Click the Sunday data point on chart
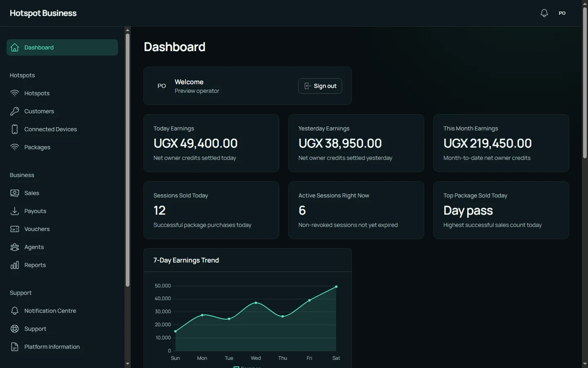The width and height of the screenshot is (588, 368). point(176,331)
